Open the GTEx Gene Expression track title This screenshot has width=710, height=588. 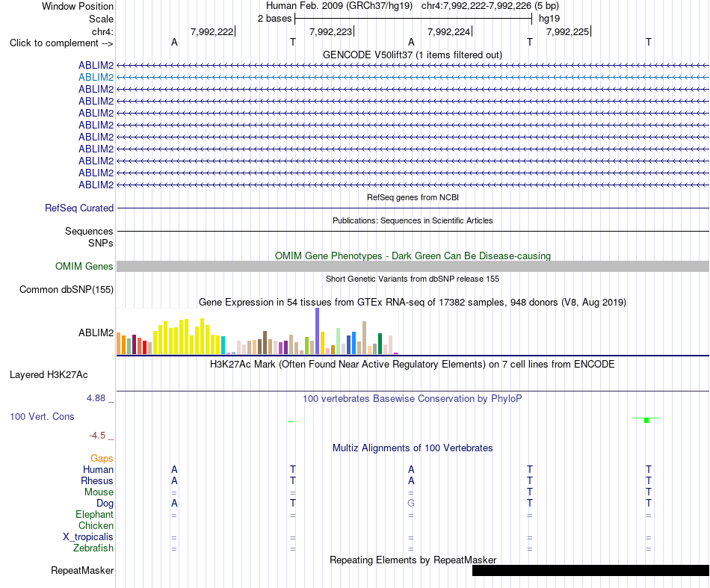click(413, 303)
